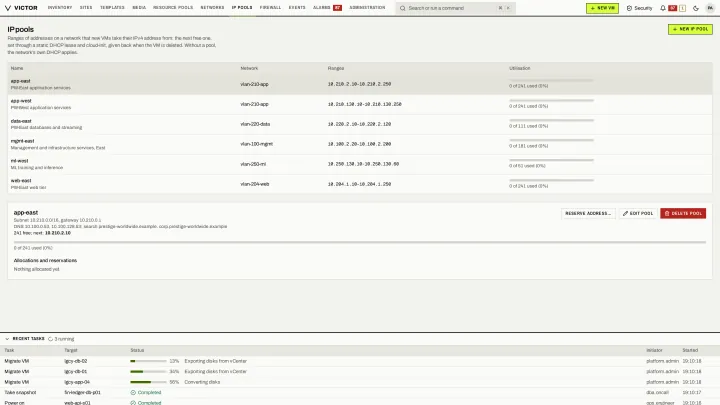Open the Firewall section
This screenshot has width=720, height=405.
(270, 8)
